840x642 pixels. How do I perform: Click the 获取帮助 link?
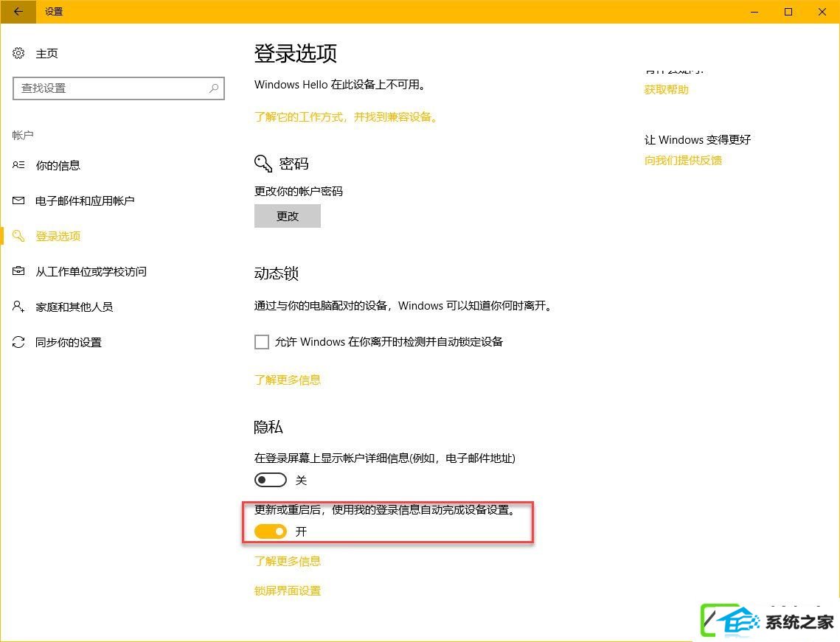tap(667, 89)
